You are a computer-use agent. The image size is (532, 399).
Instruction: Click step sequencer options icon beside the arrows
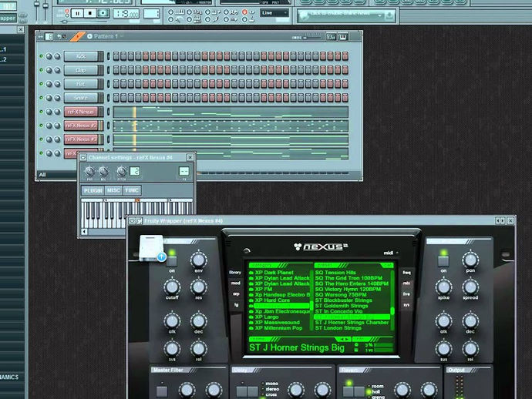click(x=49, y=36)
